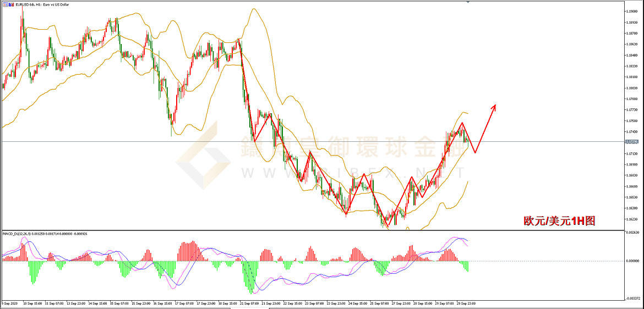Select the red 欧元/美元1H图 text label

coord(559,221)
